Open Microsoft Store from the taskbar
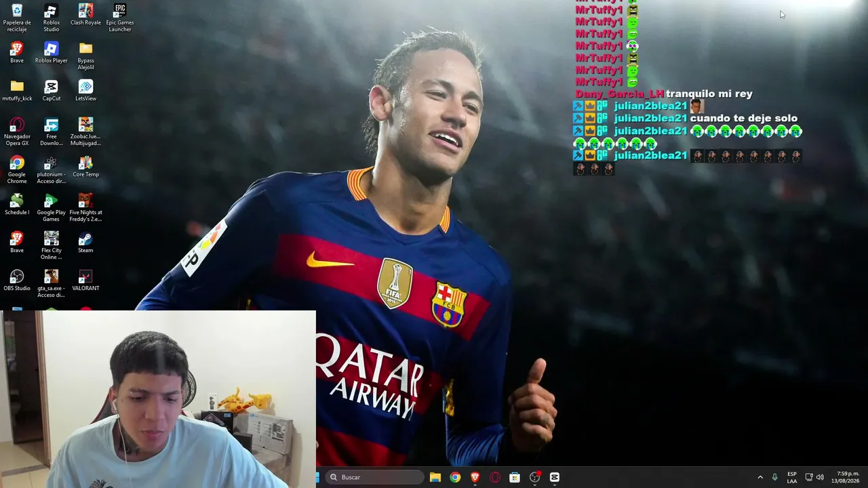This screenshot has height=488, width=868. (515, 477)
